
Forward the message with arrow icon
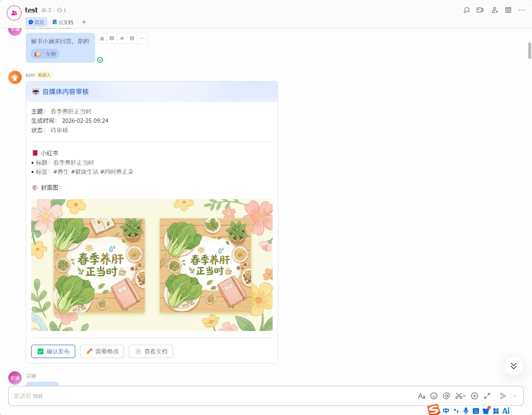pyautogui.click(x=122, y=38)
